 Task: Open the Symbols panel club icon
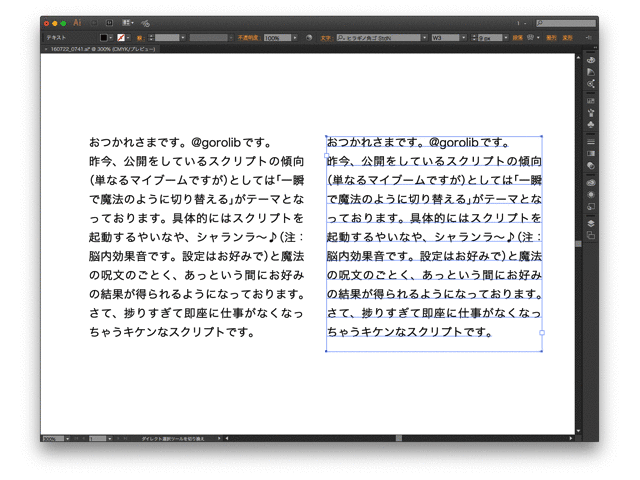pos(591,124)
